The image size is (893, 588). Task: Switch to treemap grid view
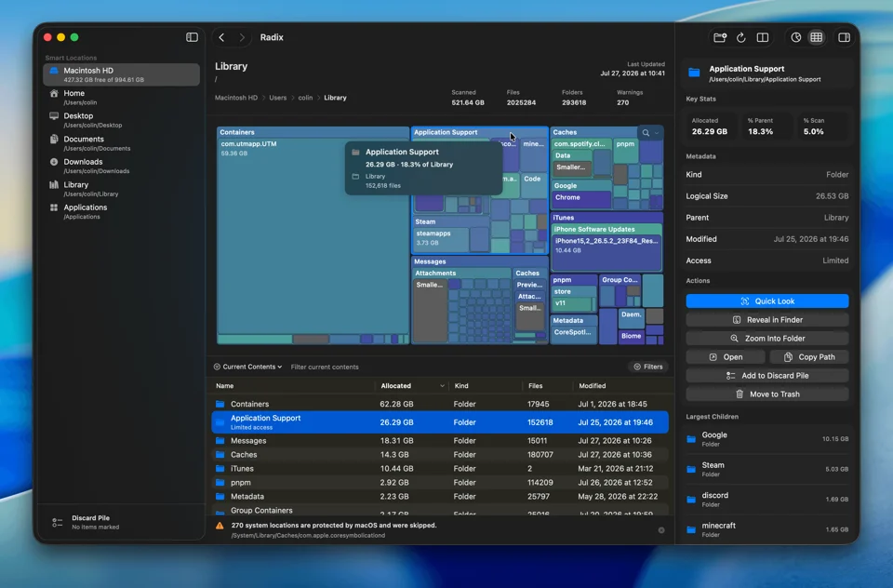click(816, 37)
